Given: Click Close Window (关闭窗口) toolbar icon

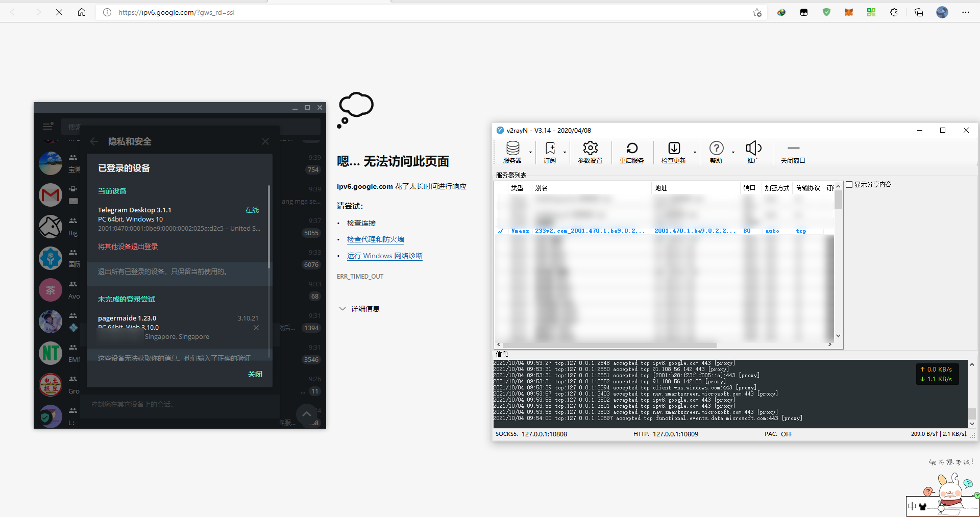Looking at the screenshot, I should (793, 152).
